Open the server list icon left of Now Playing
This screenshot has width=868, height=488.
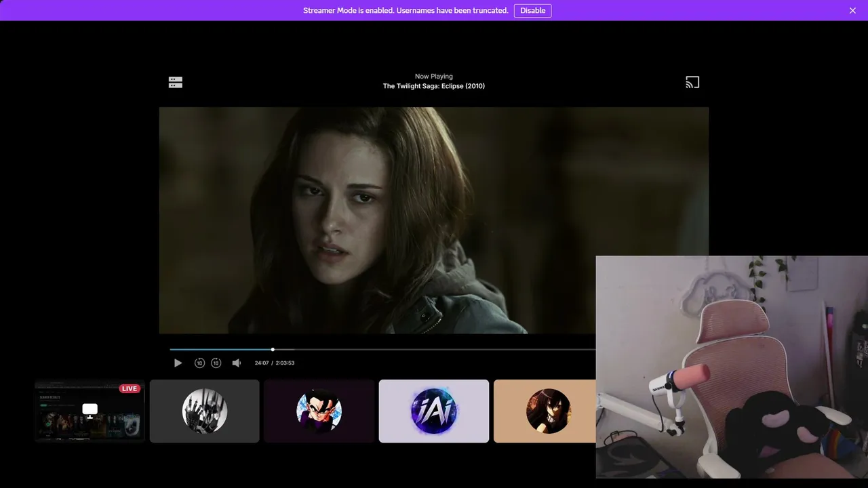tap(176, 82)
